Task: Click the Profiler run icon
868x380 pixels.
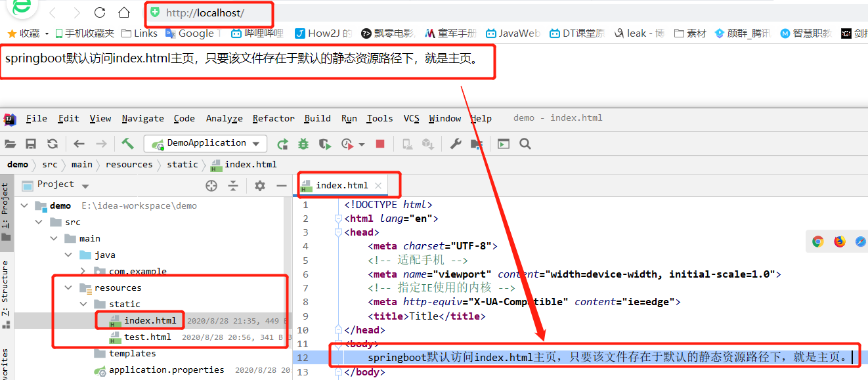Action: 347,144
